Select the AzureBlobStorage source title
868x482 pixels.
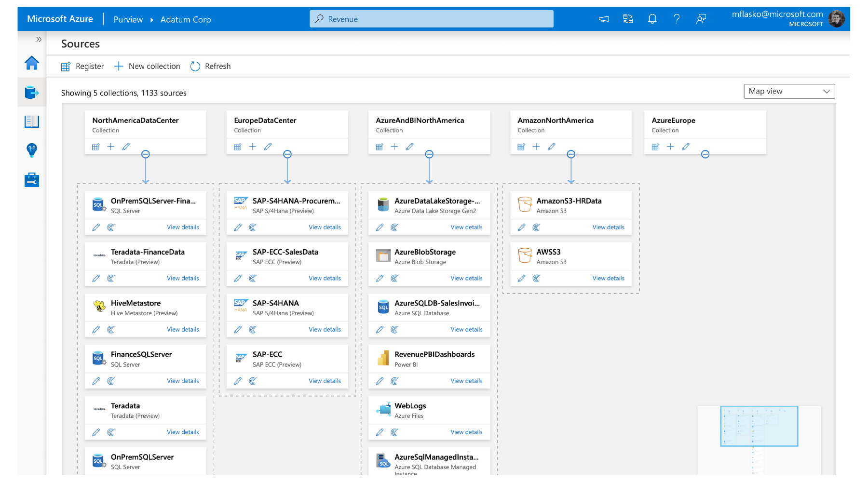(x=425, y=252)
